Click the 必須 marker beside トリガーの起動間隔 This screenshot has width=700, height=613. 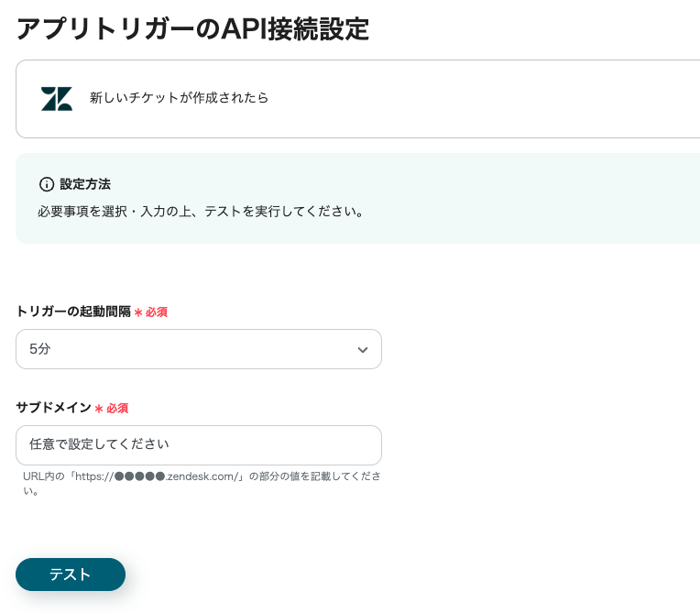[x=157, y=312]
